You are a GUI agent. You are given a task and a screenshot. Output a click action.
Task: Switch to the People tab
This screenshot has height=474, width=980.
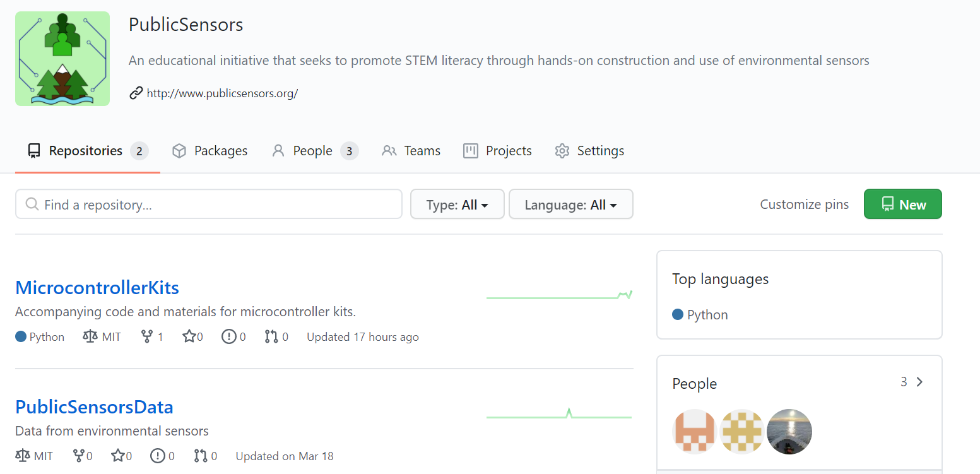pyautogui.click(x=312, y=150)
